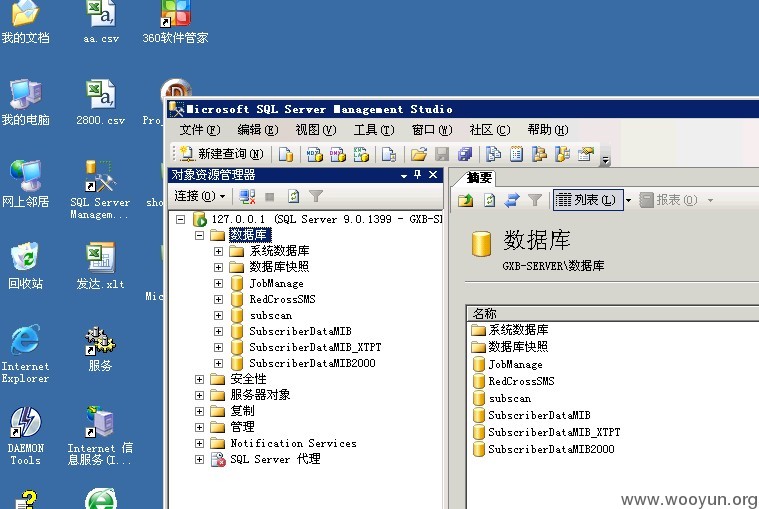Expand the RedCrossSMS database node
The image size is (759, 509).
[x=218, y=299]
